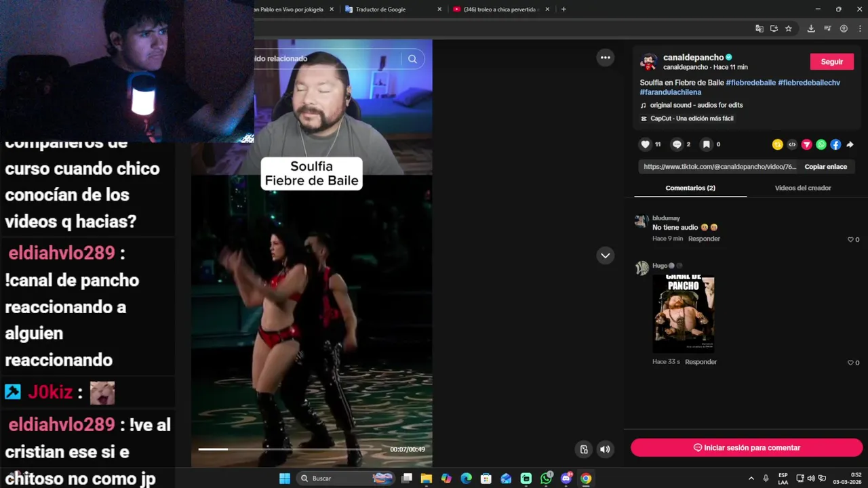Open the Canal de Pancho image in Hugo's comment
Viewport: 868px width, 488px height.
click(683, 314)
